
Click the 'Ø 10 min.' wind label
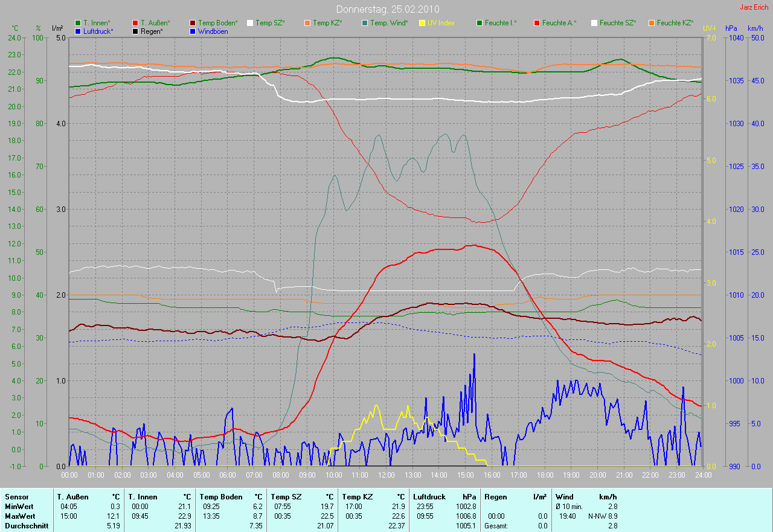coord(569,507)
